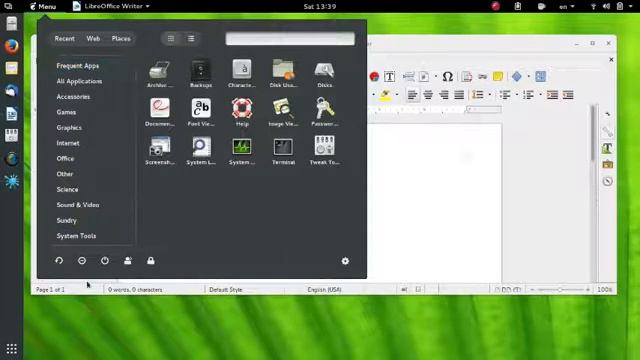Click the Insert Text Box icon in Writer

(x=389, y=76)
